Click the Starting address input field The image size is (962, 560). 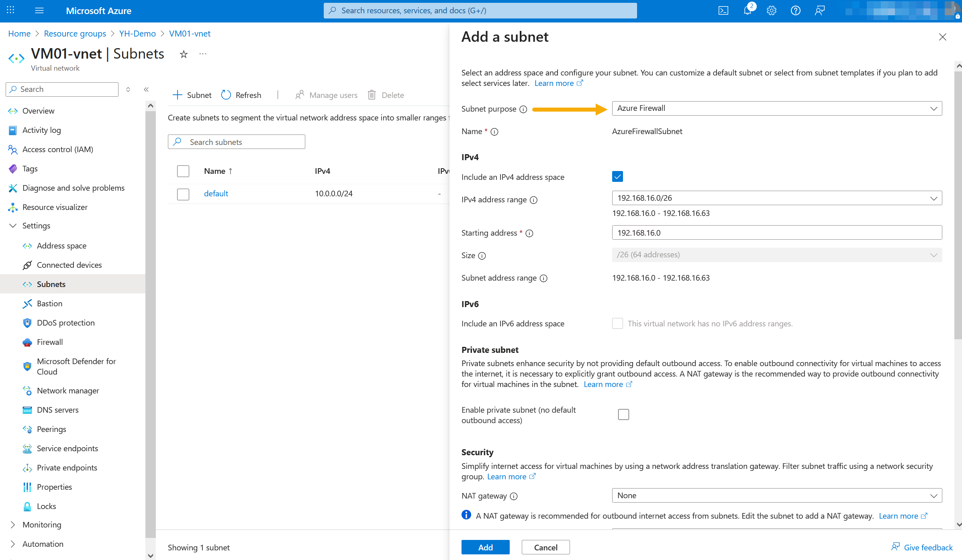click(777, 232)
